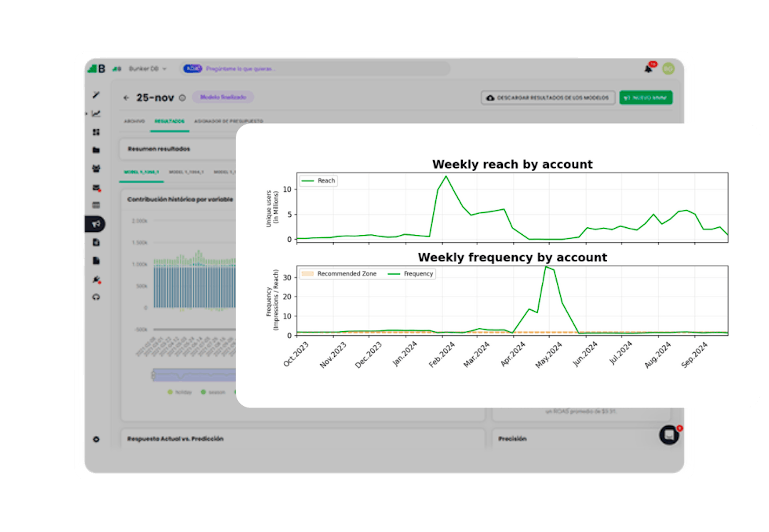Select the first green model tab
Viewport: 769px width, 532px height.
(141, 172)
